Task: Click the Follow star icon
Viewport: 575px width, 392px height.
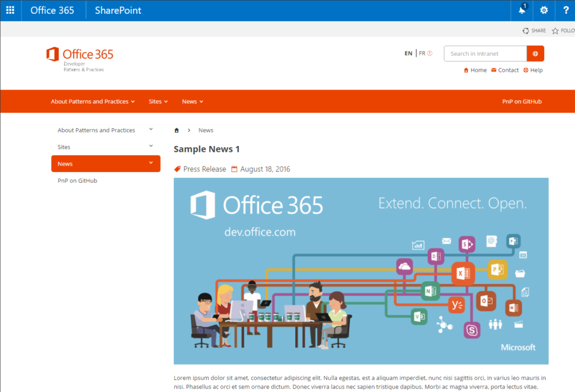Action: (x=555, y=31)
